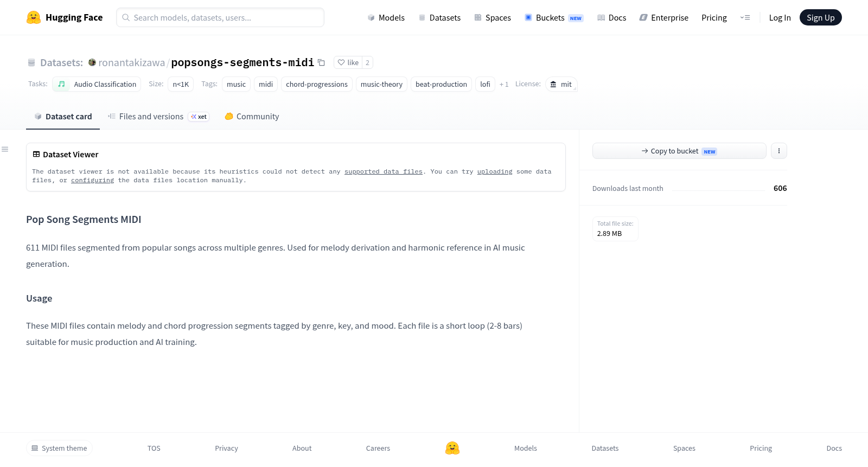Focus the search models input field
Viewport: 868px width, 467px height.
coord(220,17)
